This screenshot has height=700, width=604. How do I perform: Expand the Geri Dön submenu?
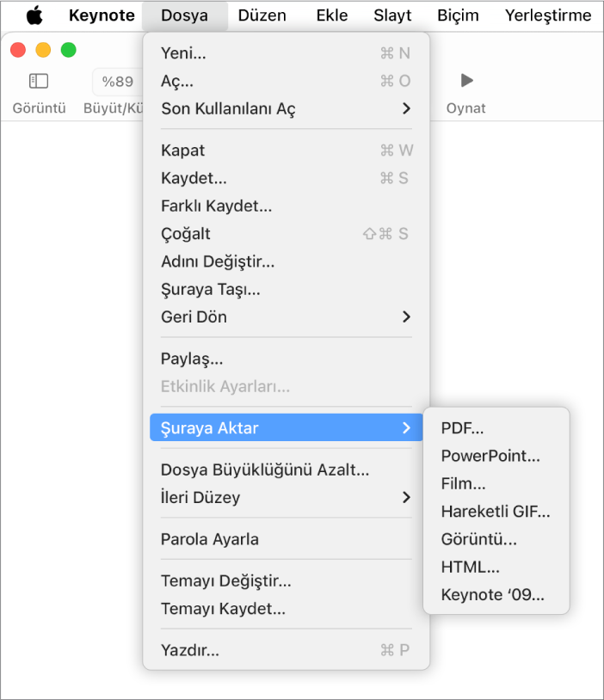287,316
